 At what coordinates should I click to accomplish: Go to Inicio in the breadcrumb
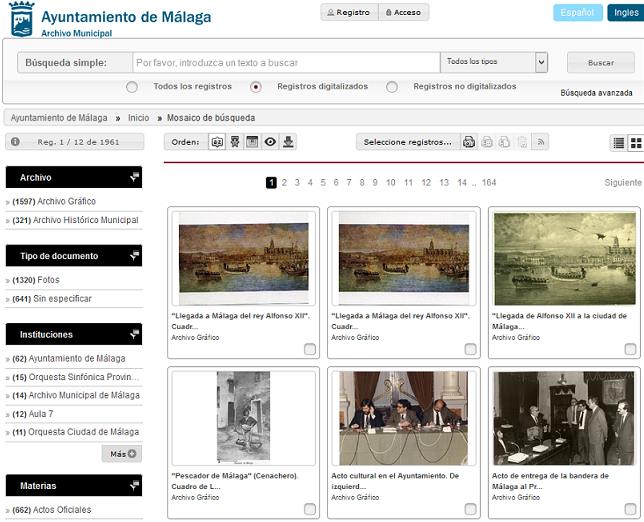[x=138, y=118]
